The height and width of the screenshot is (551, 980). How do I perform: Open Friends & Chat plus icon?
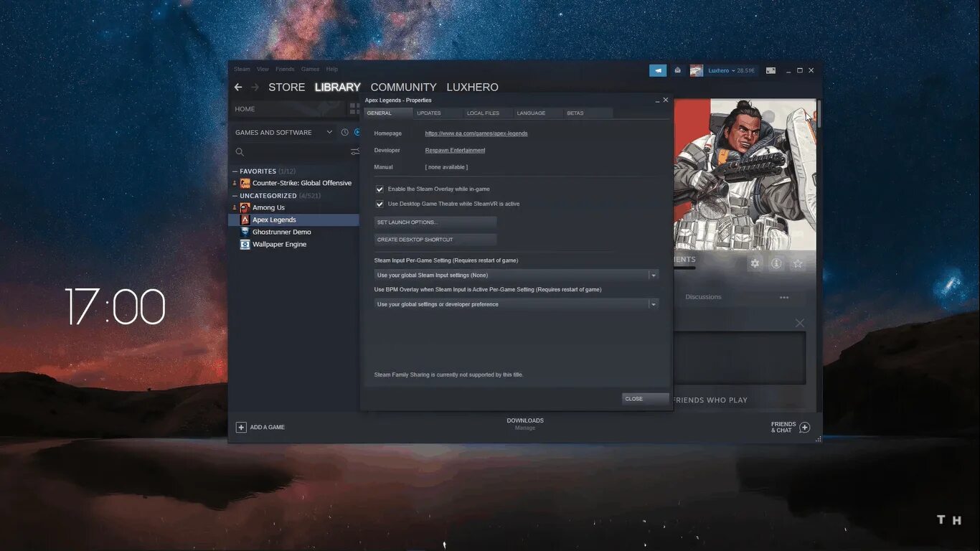coord(805,427)
